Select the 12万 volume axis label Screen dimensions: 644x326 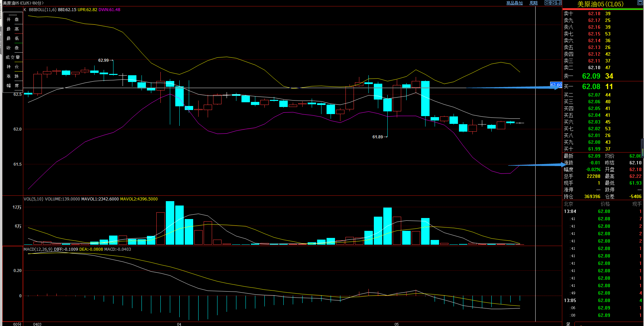17,207
